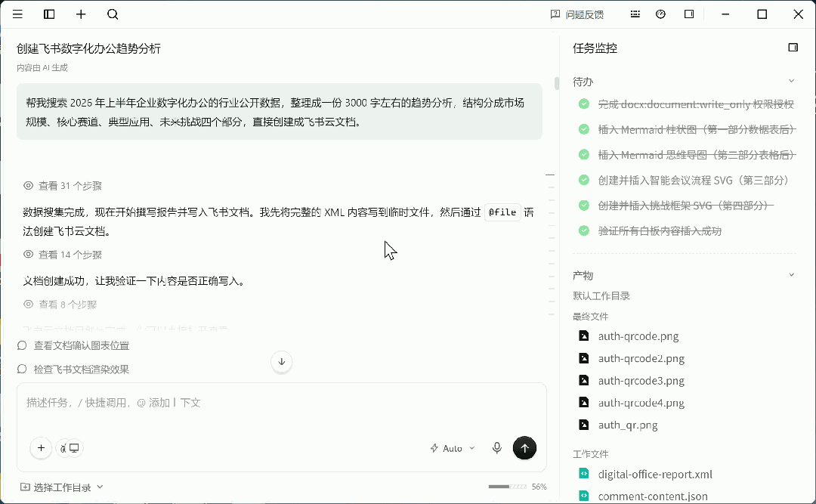This screenshot has height=504, width=816.
Task: Toggle 完成 docx:document:write_only 权限授权 checkmark
Action: [584, 104]
